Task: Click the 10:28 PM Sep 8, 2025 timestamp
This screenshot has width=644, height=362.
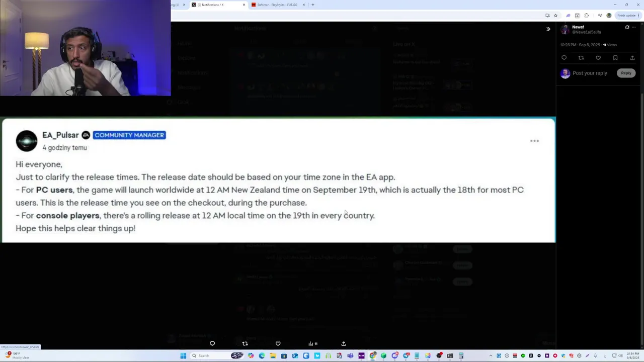Action: tap(580, 45)
